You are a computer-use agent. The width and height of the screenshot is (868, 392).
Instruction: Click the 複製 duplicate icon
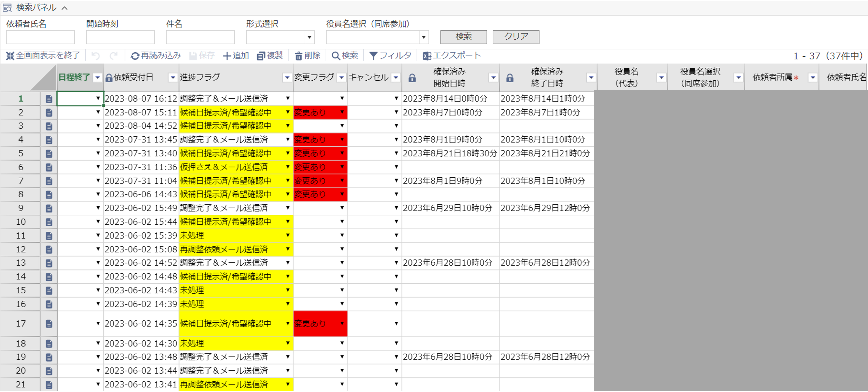[x=261, y=56]
